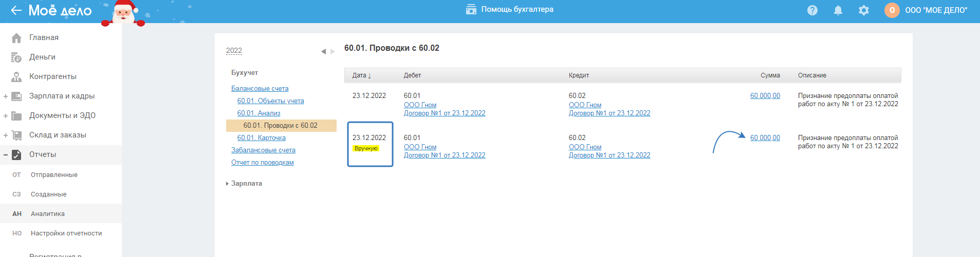Click the Контрагенты people icon
The height and width of the screenshot is (257, 980).
point(16,77)
